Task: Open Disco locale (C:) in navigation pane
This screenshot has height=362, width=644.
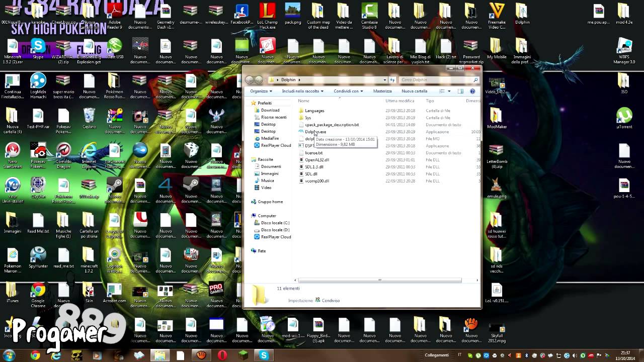Action: (x=275, y=223)
